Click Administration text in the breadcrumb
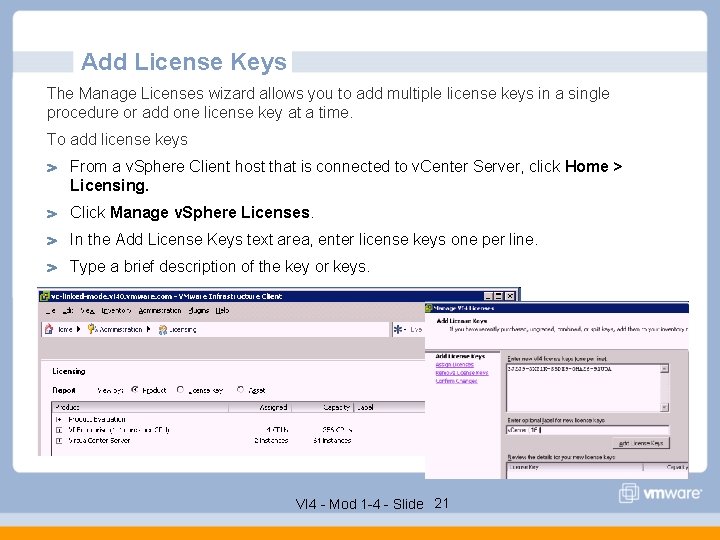 [x=121, y=329]
